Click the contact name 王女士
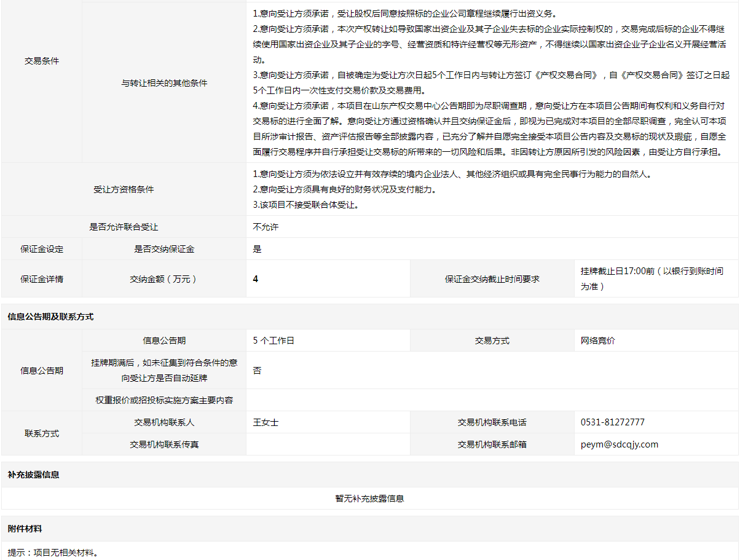The width and height of the screenshot is (740, 560). [266, 422]
